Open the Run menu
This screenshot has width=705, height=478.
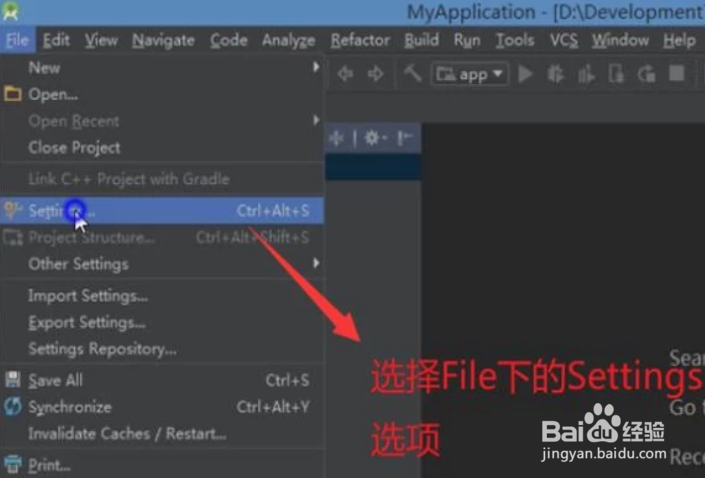467,40
